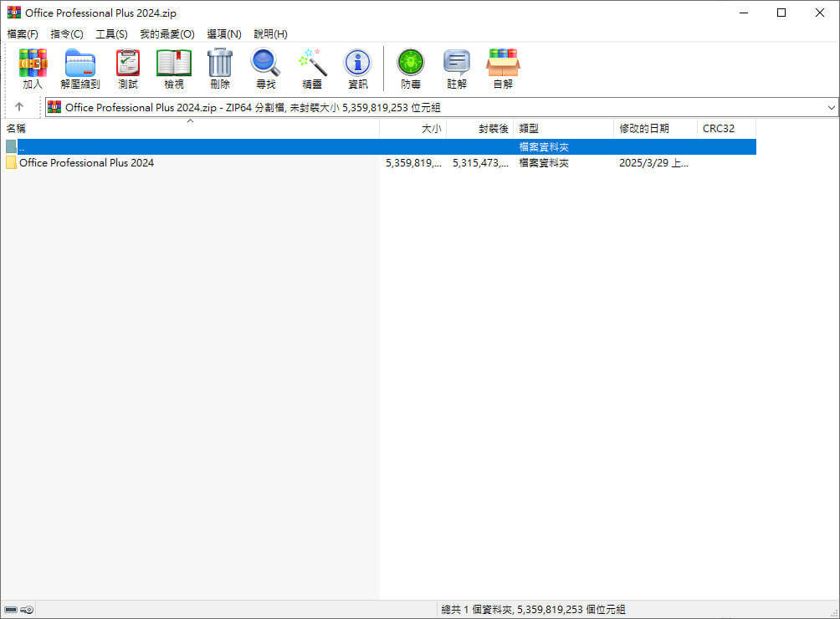
Task: Sort by the 大小 column header
Action: pyautogui.click(x=413, y=129)
